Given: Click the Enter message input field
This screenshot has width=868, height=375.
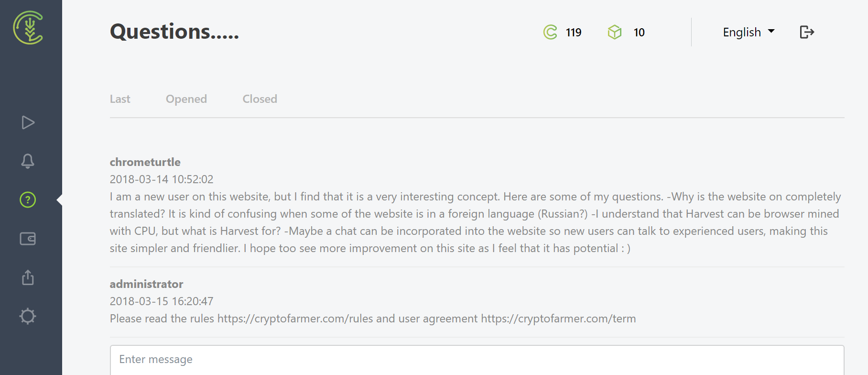Looking at the screenshot, I should tap(430, 359).
